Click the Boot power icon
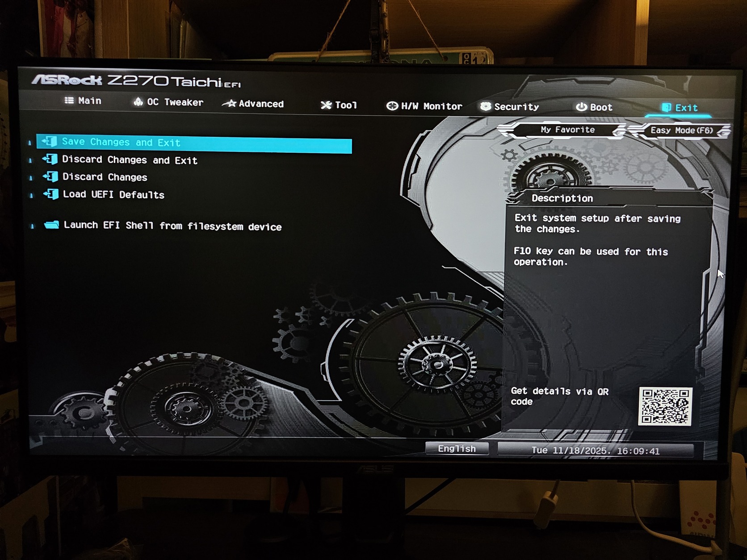Screen dimensions: 747x560 581,107
